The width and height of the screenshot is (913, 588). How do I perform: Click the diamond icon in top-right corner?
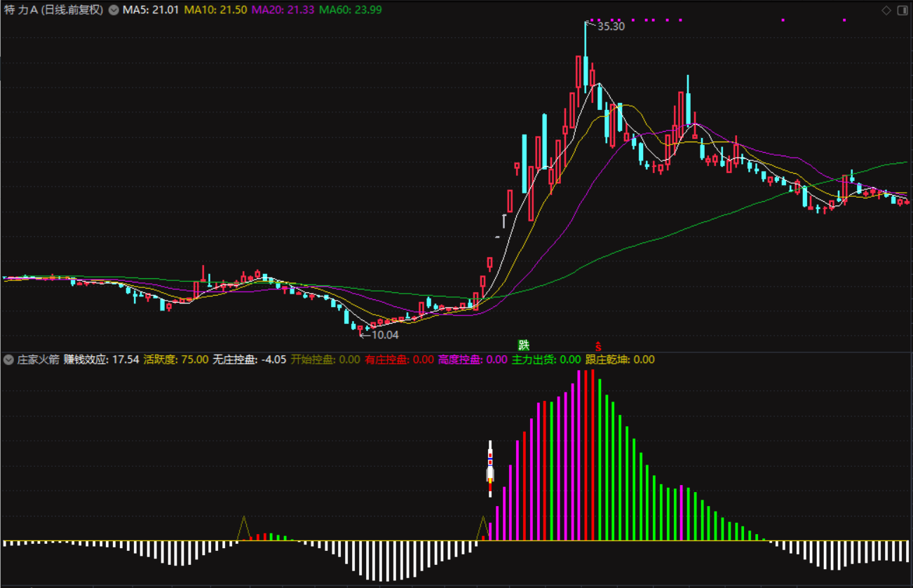point(886,10)
